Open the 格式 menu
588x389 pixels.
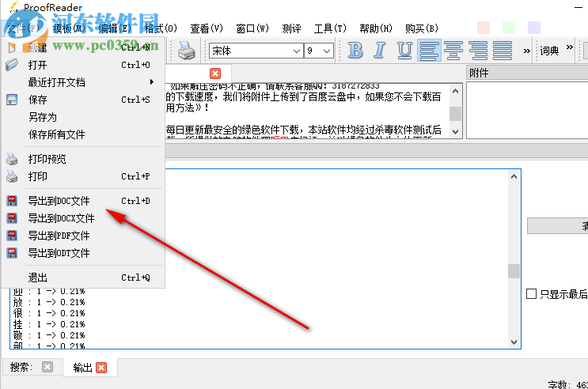(161, 28)
